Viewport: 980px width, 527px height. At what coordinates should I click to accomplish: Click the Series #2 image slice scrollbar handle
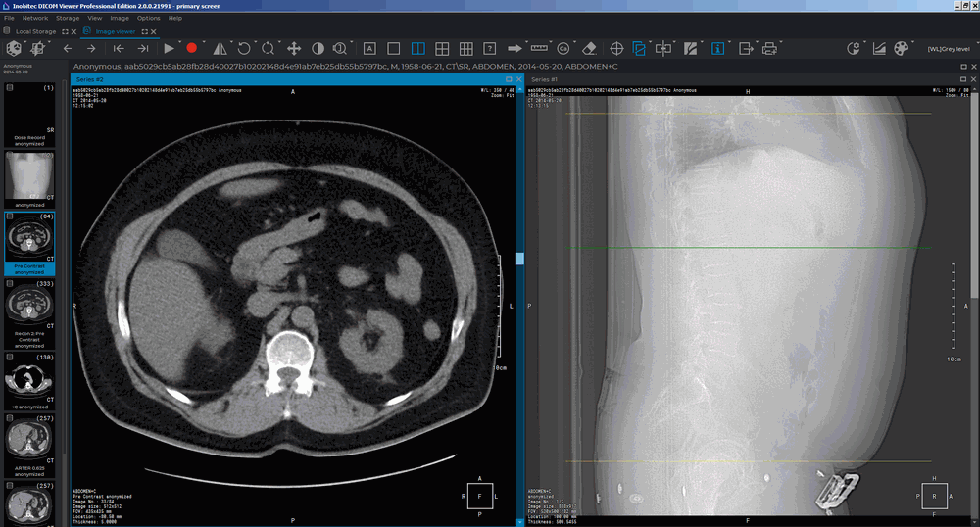(520, 259)
